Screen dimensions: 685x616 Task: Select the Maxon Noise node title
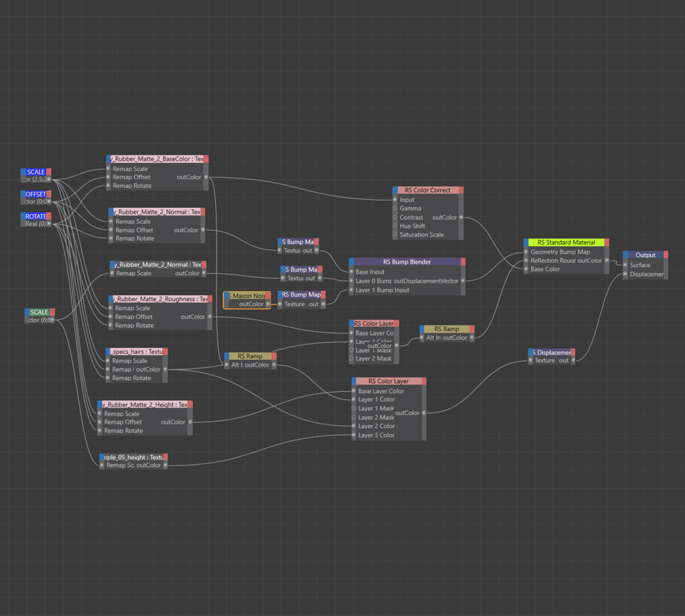(247, 296)
